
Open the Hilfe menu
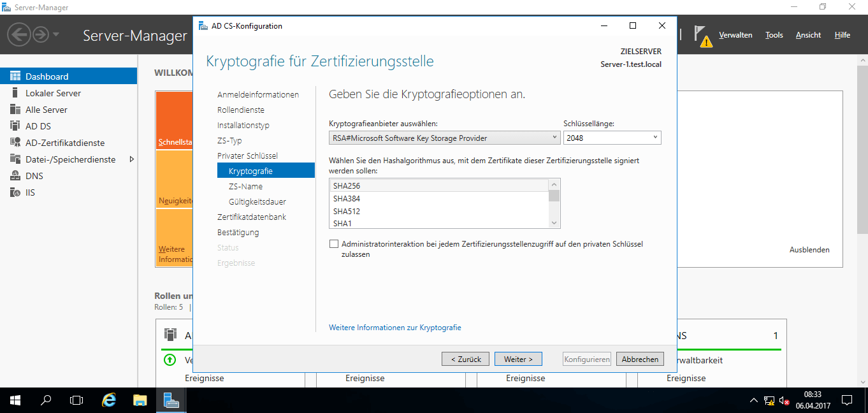[843, 35]
